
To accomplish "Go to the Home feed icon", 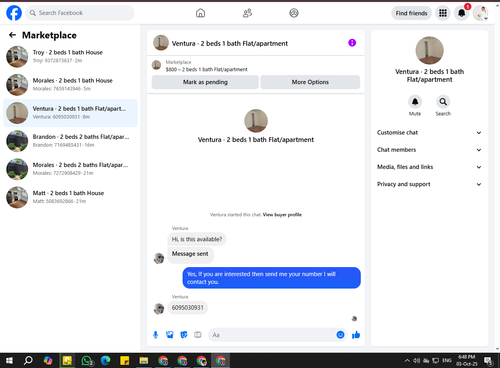I will (x=200, y=13).
